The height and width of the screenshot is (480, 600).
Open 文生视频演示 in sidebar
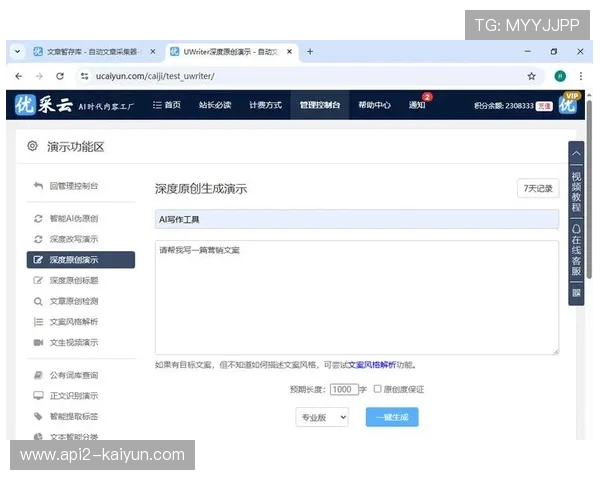(x=73, y=342)
